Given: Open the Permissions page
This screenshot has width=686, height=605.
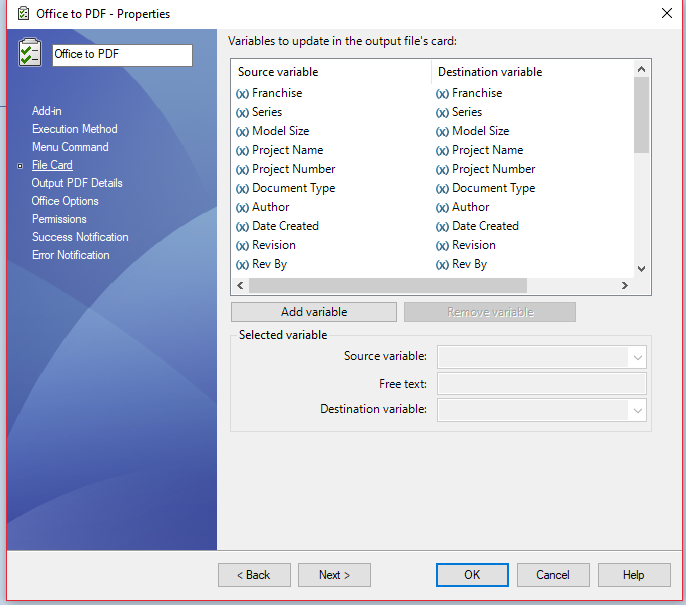Looking at the screenshot, I should [x=59, y=219].
